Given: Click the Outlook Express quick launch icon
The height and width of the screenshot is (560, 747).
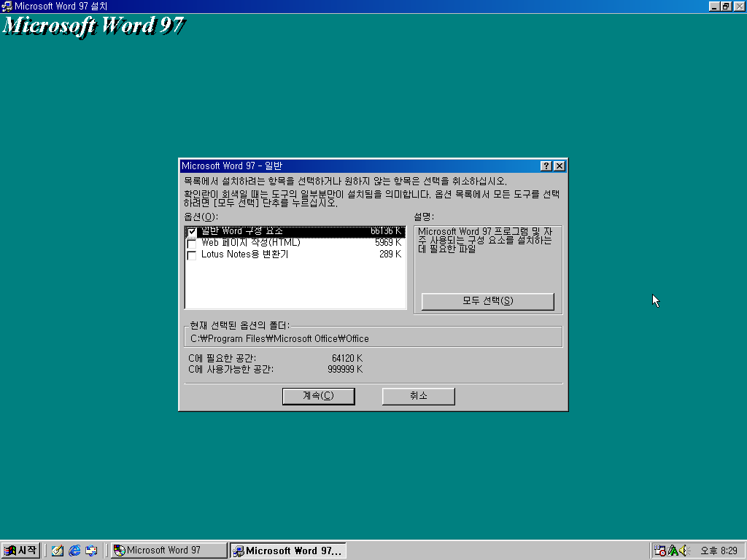Looking at the screenshot, I should pos(91,551).
